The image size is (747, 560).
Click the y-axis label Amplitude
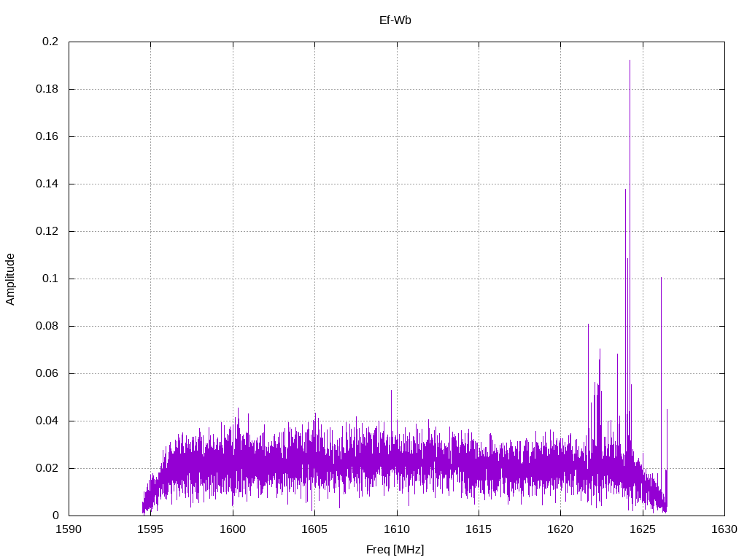(10, 279)
